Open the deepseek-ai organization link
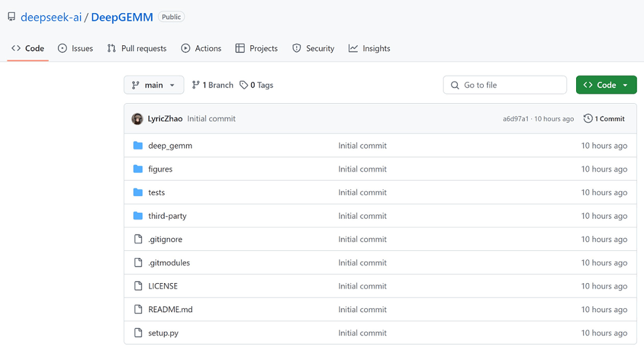This screenshot has width=644, height=351. pos(51,17)
